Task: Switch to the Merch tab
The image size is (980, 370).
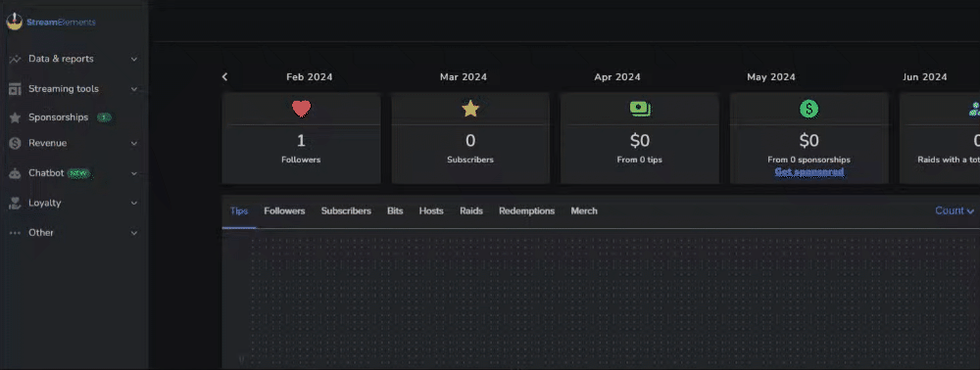Action: pyautogui.click(x=584, y=210)
